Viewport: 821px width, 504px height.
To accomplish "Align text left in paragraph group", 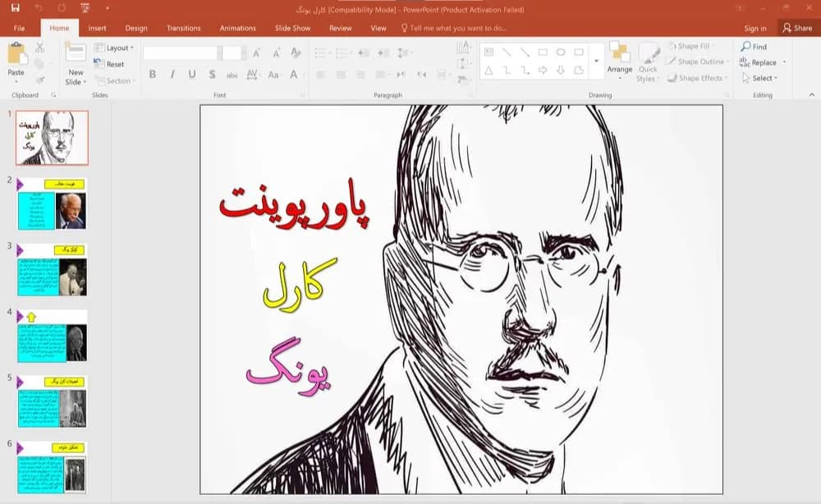I will [320, 75].
